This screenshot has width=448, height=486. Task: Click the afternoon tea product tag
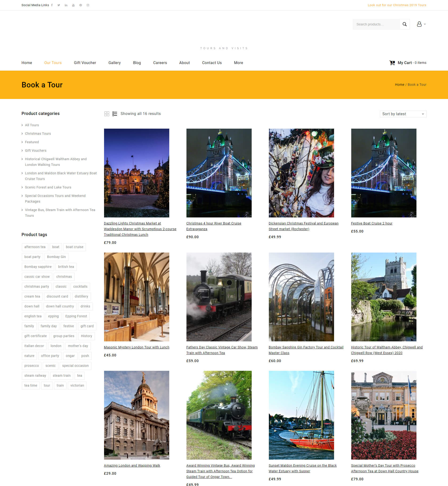coord(35,247)
